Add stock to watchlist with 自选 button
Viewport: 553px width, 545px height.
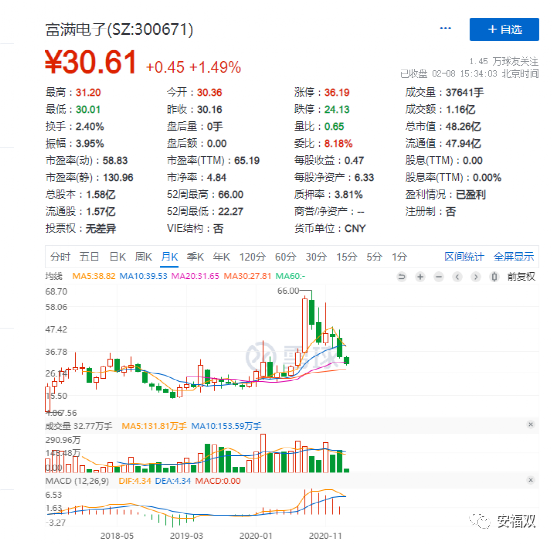[x=504, y=30]
